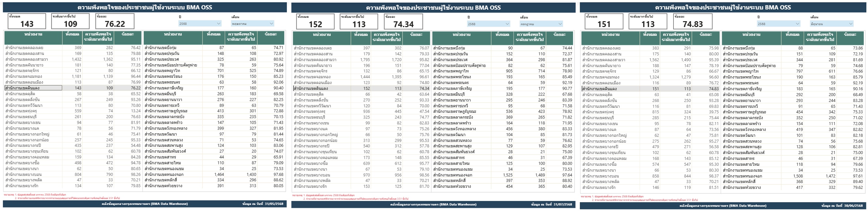Click the BMA OSS title of พฤษภาคม dashboard
Screen dimensions: 868x211
[145, 7]
